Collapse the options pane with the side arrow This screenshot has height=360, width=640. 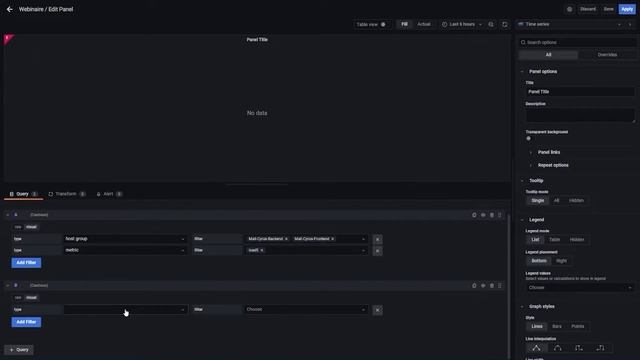point(630,24)
